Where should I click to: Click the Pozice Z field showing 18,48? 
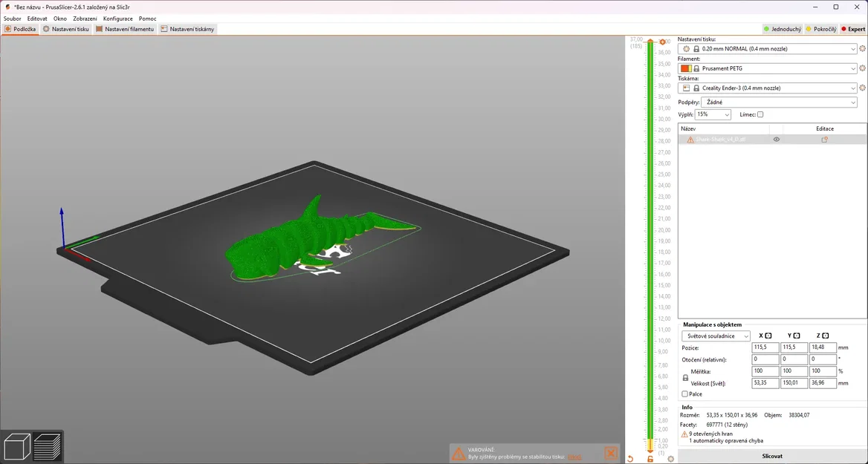(823, 348)
